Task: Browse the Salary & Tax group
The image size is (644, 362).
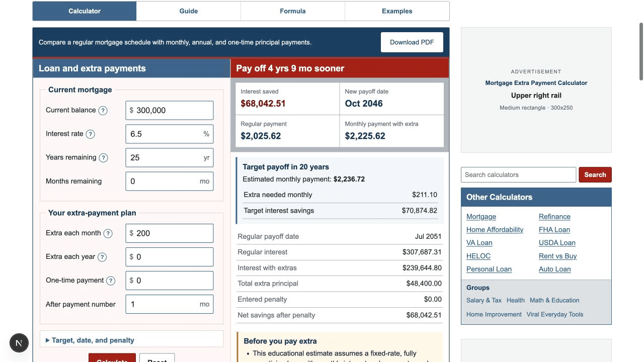Action: coord(484,301)
